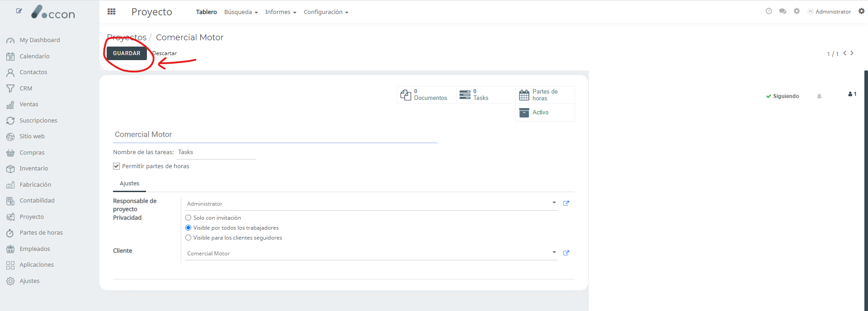Open the CRM module

tap(26, 89)
